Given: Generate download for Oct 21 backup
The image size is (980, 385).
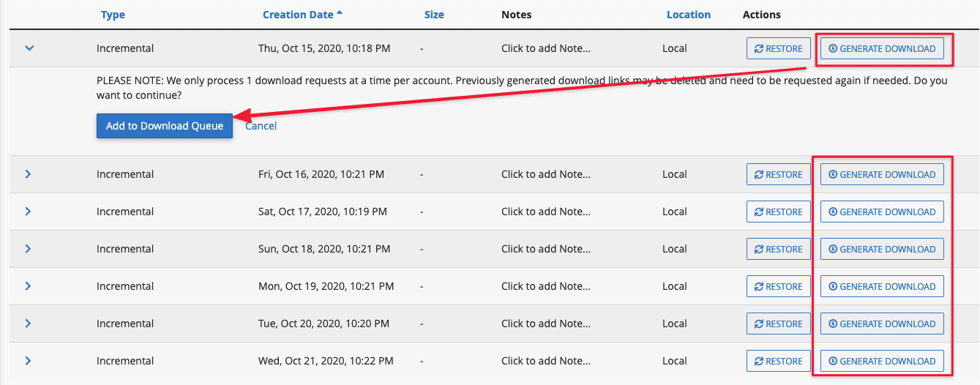Looking at the screenshot, I should (881, 361).
